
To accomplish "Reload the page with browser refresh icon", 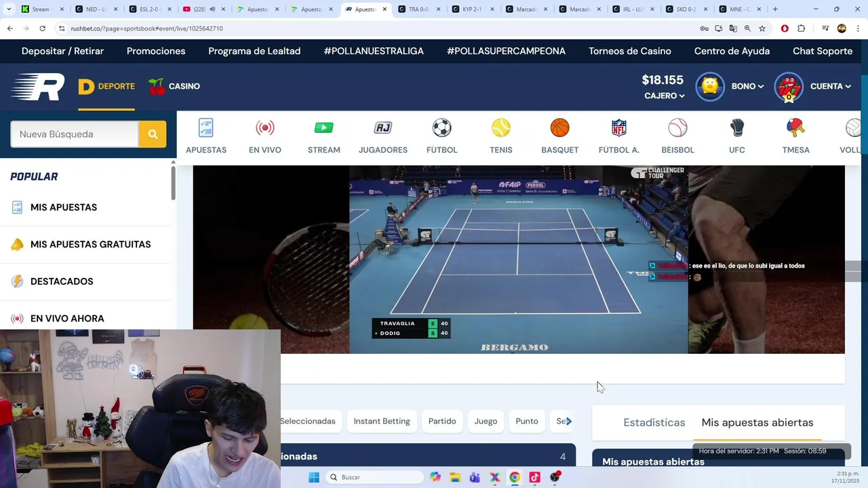I will [x=42, y=28].
